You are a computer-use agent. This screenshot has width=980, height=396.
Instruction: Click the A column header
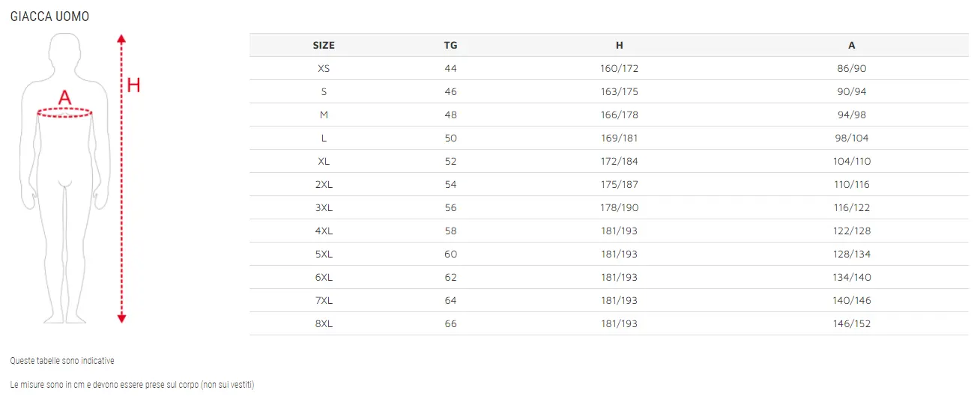[x=852, y=45]
